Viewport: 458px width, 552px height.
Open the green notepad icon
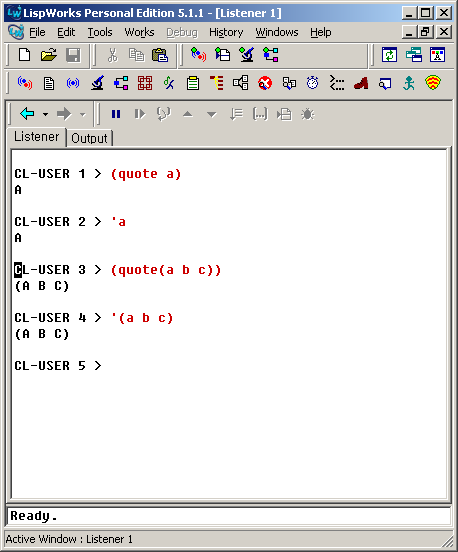[x=193, y=83]
